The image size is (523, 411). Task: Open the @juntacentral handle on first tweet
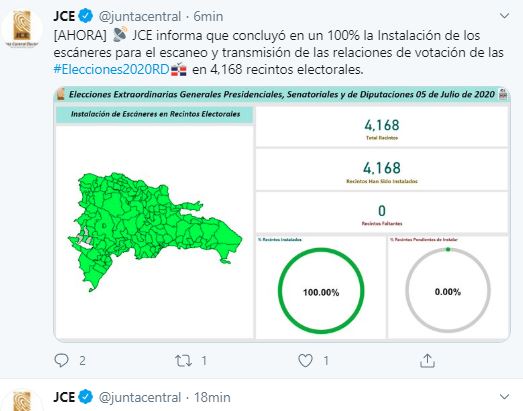(x=140, y=16)
